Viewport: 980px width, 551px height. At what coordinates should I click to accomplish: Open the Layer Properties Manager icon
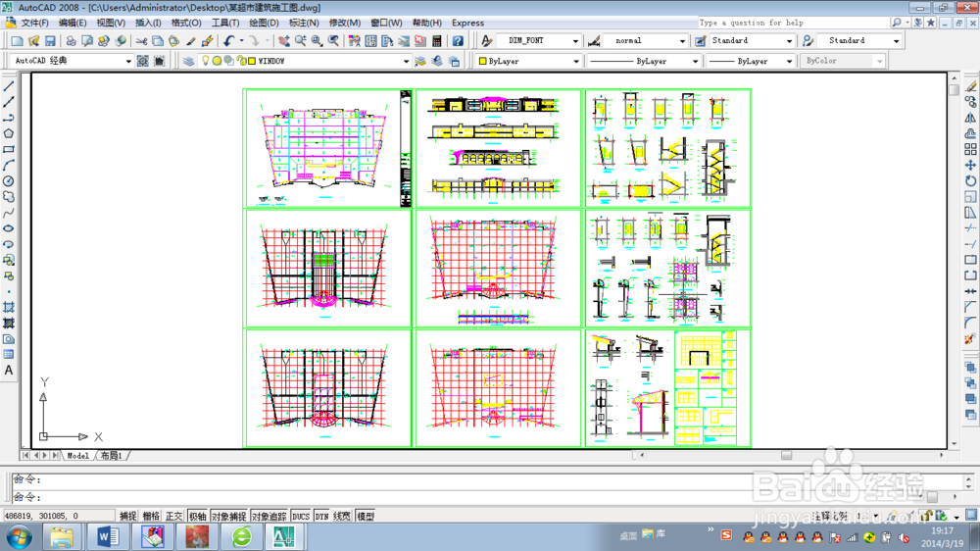(x=188, y=61)
